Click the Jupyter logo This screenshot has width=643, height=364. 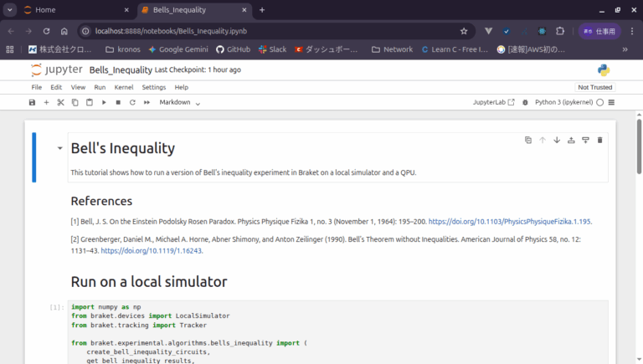pos(57,70)
